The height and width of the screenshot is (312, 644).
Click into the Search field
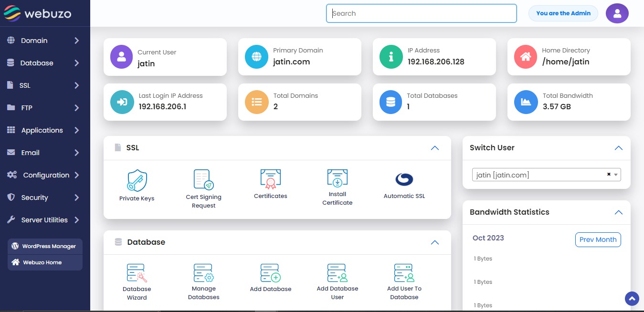coord(421,13)
